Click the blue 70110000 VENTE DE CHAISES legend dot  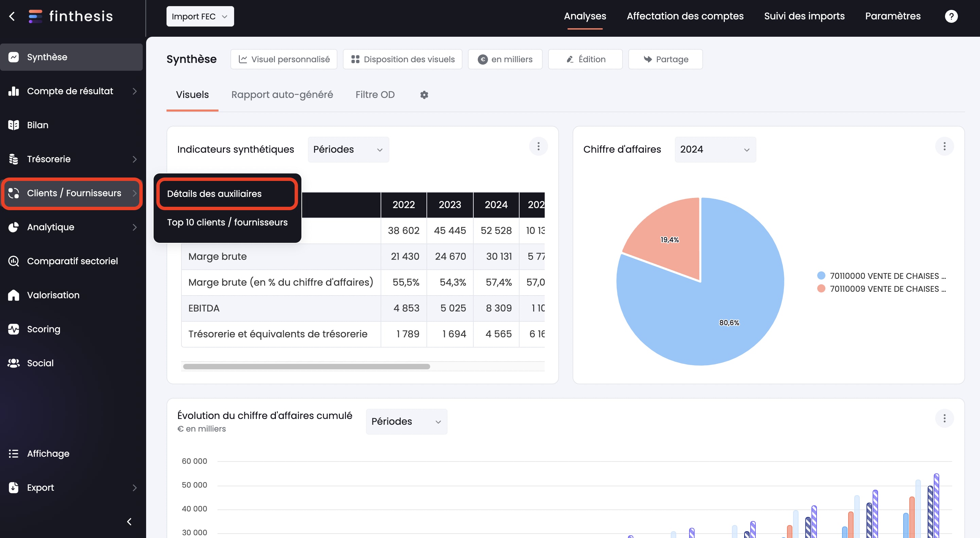[821, 276]
